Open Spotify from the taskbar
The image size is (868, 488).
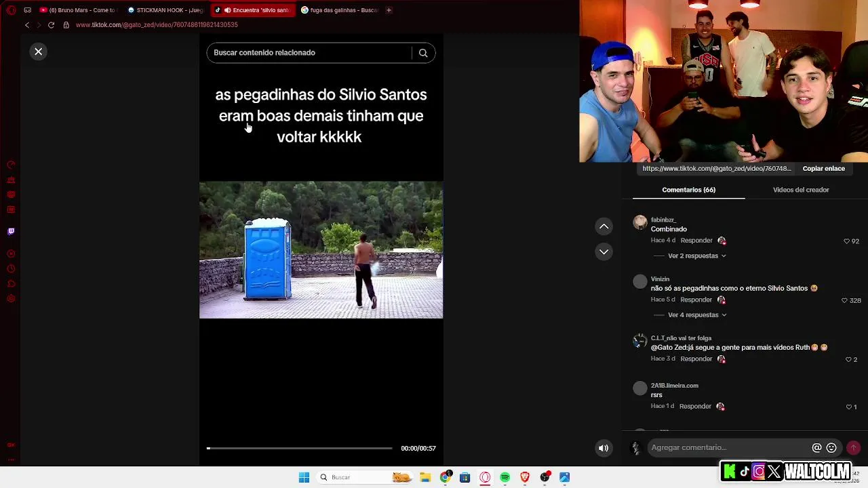pyautogui.click(x=505, y=478)
